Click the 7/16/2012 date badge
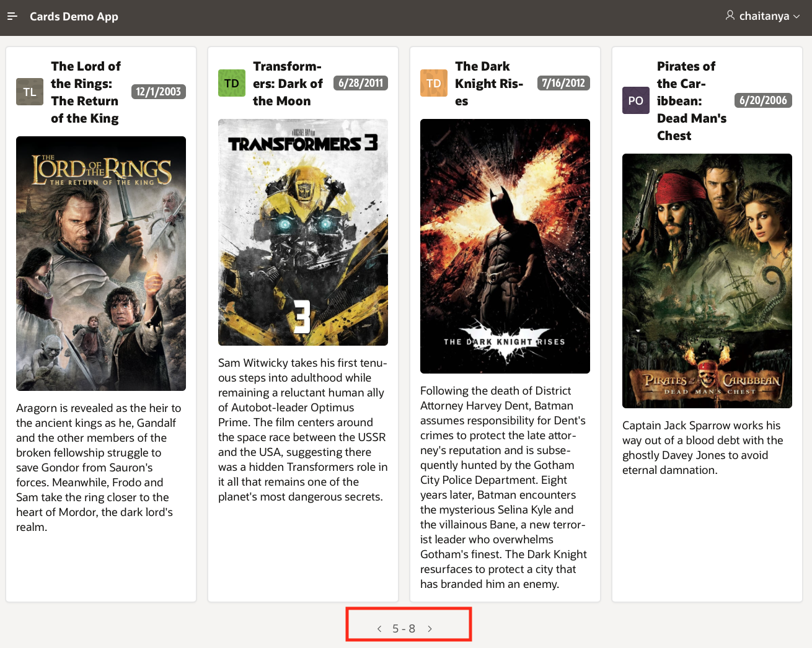Image resolution: width=812 pixels, height=648 pixels. point(563,83)
